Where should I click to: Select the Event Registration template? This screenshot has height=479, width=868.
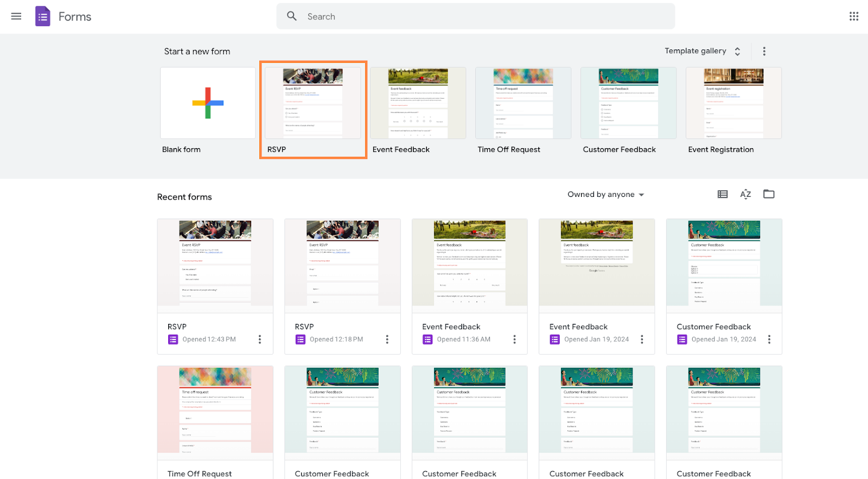[733, 103]
